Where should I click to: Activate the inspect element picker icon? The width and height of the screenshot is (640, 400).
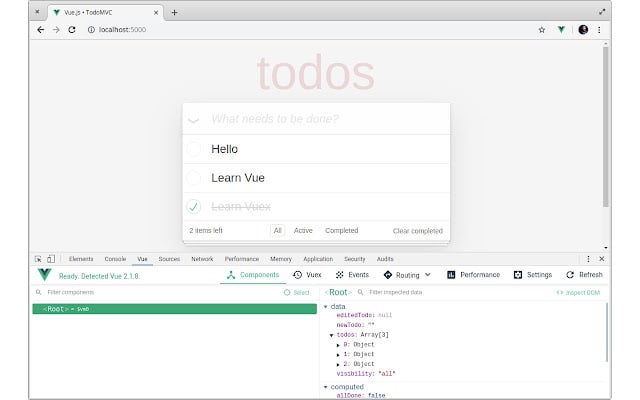click(x=38, y=259)
